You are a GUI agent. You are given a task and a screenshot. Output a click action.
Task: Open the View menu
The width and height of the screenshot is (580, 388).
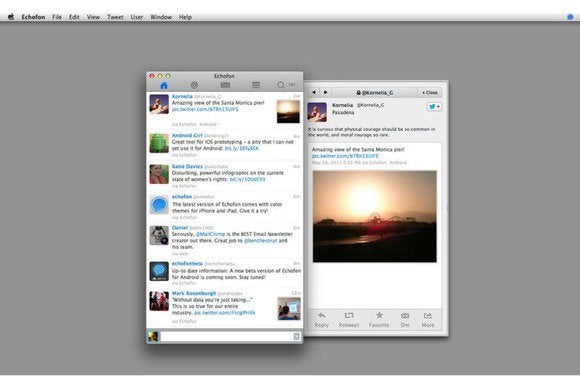[x=93, y=17]
